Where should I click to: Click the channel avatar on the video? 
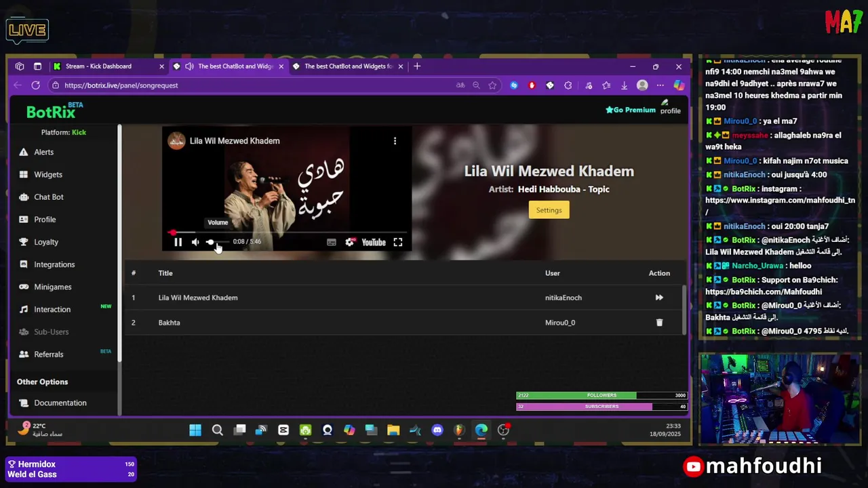[176, 141]
